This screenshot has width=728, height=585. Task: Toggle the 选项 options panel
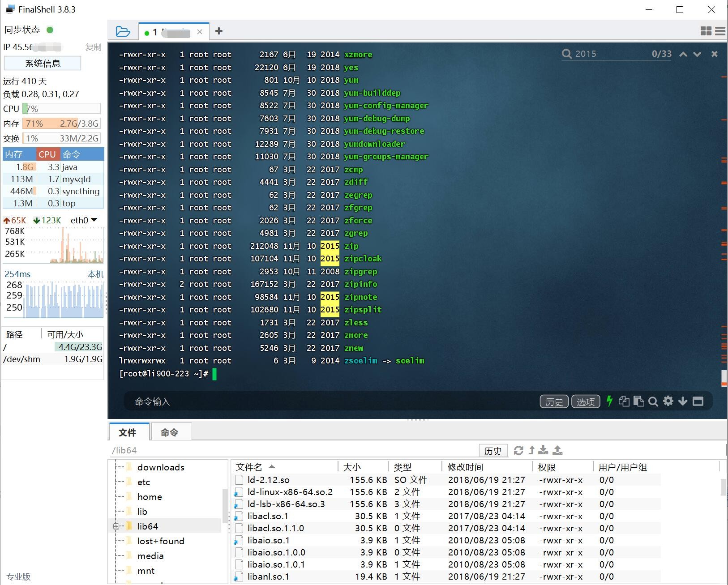click(x=586, y=401)
